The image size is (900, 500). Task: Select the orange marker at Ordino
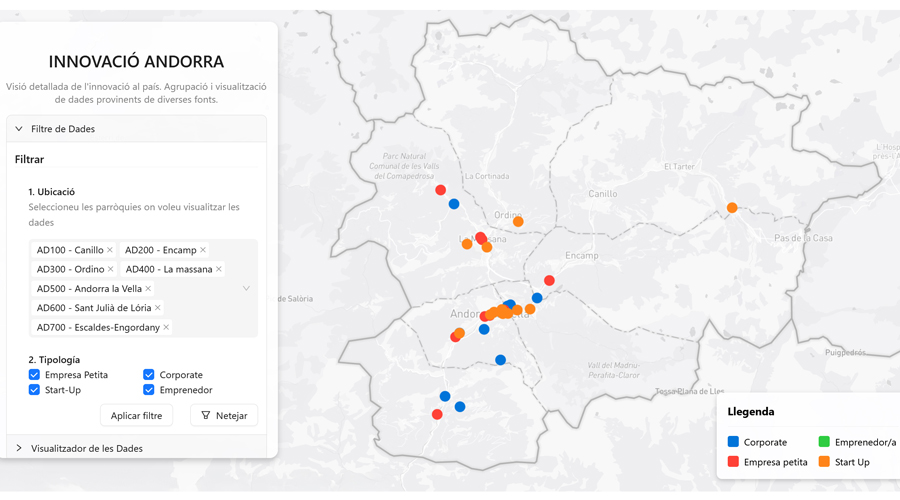pyautogui.click(x=518, y=222)
